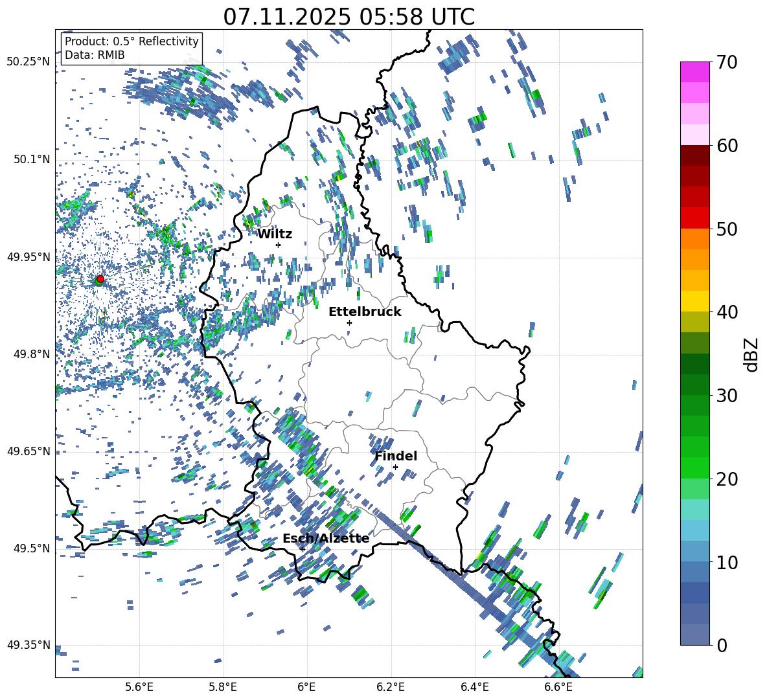Click the 50 tick on colorbar
Screen dimensions: 767x700
[727, 229]
